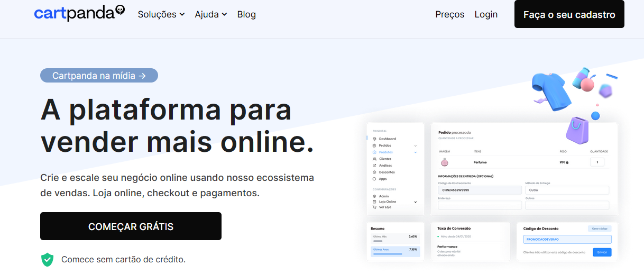The image size is (644, 274).
Task: Click the headline 'A plataforma para vender mais online.'
Action: tap(177, 126)
